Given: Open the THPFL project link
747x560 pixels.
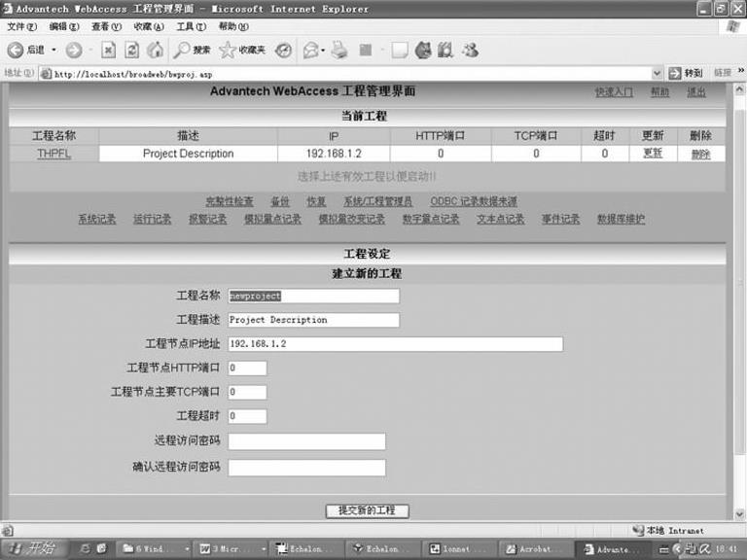Looking at the screenshot, I should point(53,154).
